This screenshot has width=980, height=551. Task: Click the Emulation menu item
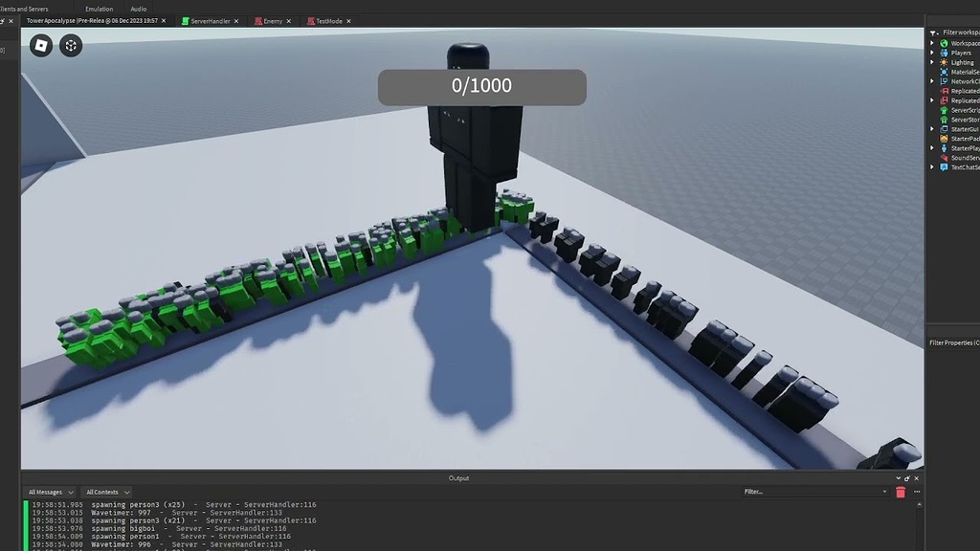tap(99, 9)
